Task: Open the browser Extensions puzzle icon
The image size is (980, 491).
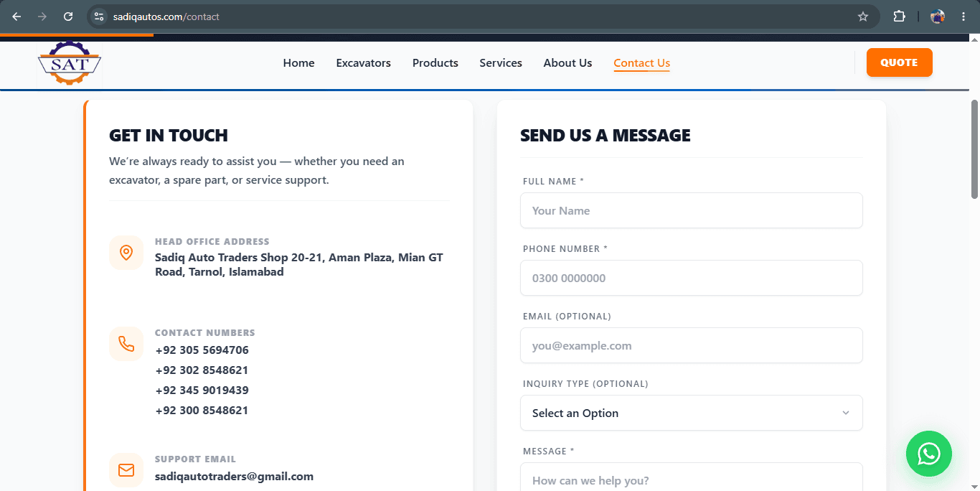Action: tap(899, 17)
